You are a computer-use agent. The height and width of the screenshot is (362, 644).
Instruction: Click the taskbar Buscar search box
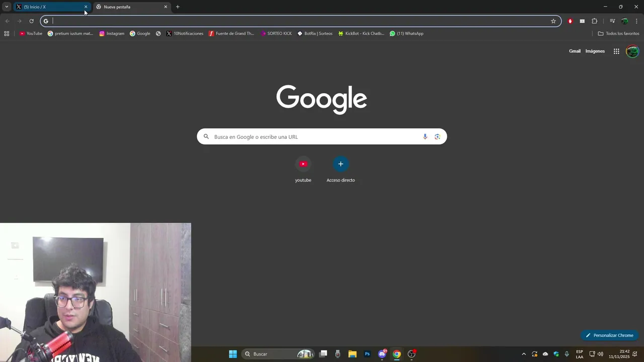pos(278,354)
